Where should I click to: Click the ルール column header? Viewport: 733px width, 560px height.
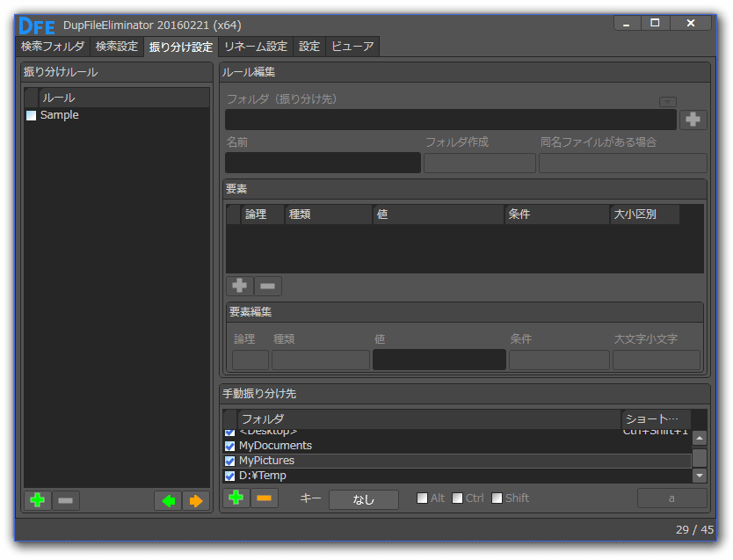(124, 98)
